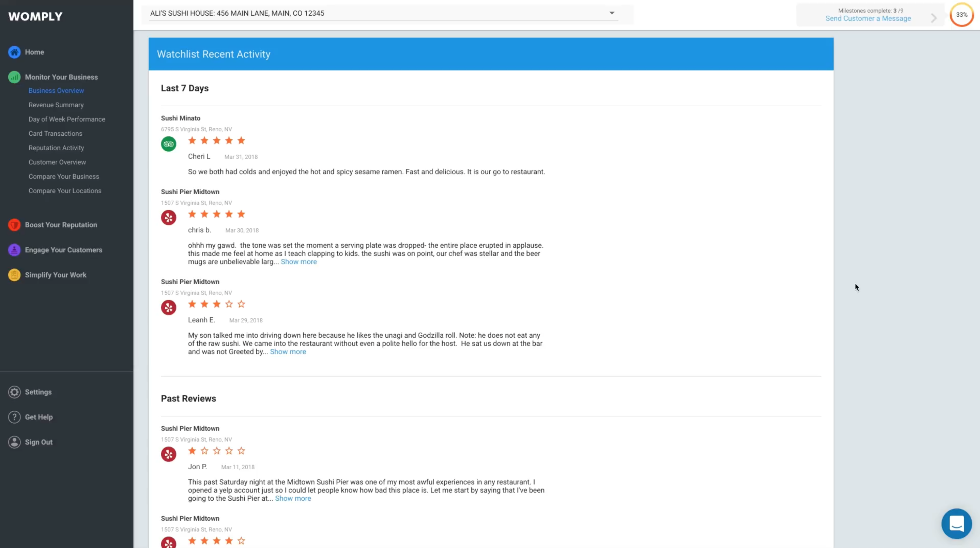The image size is (980, 548).
Task: Open Revenue Summary menu item
Action: coord(56,105)
